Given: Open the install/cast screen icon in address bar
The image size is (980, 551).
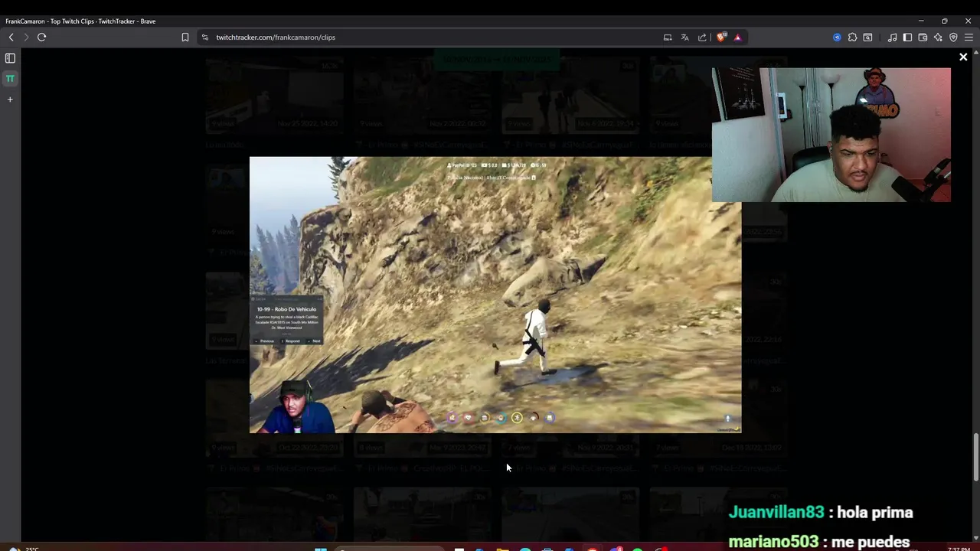Looking at the screenshot, I should [x=668, y=37].
